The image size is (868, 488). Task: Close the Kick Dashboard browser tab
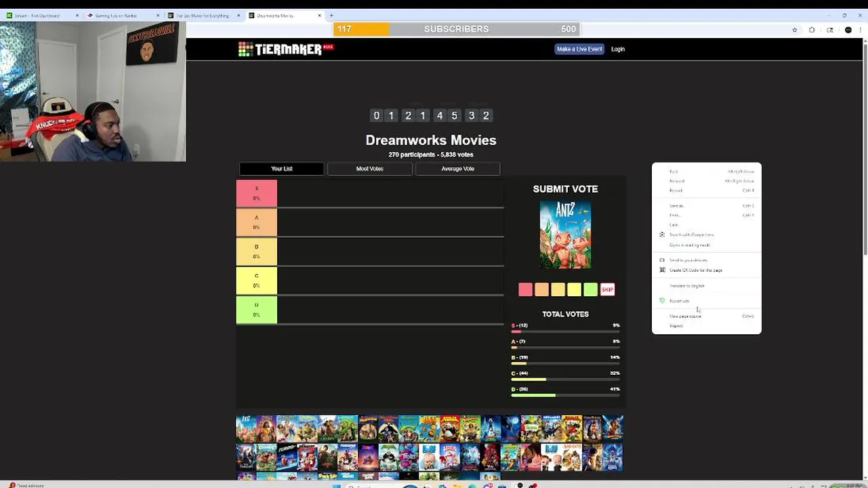pos(77,15)
